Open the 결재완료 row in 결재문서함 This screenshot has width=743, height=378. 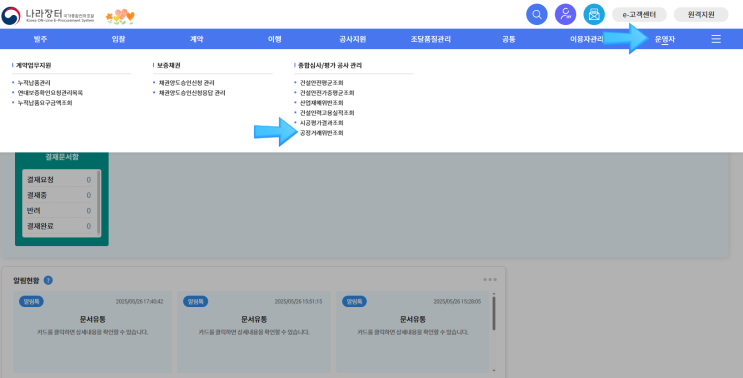click(x=59, y=226)
